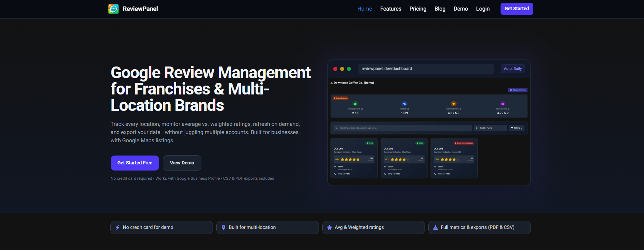The width and height of the screenshot is (644, 250).
Task: Click the download icon beside Full metrics & exports
Action: click(x=435, y=227)
